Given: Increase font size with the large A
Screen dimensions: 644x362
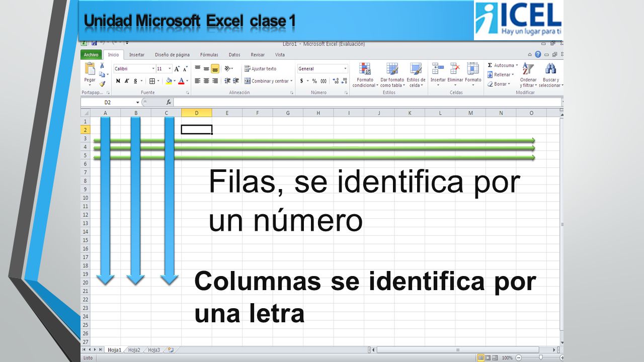Looking at the screenshot, I should [x=177, y=69].
